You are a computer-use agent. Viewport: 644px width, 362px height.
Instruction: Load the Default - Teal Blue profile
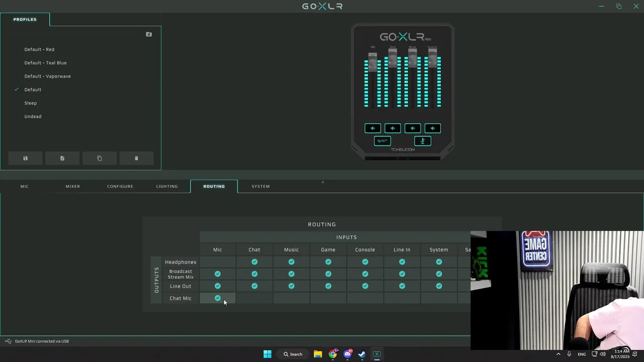click(45, 63)
